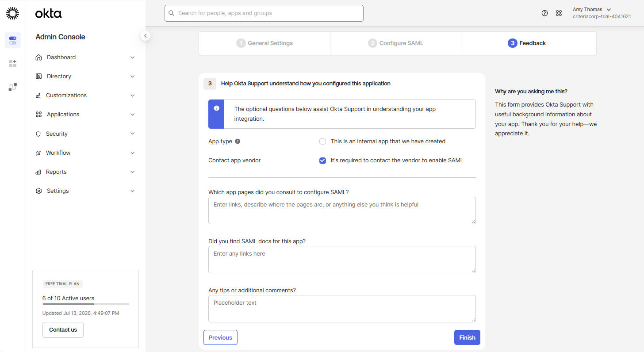Go to the General Settings step tab
The width and height of the screenshot is (644, 352).
[264, 43]
